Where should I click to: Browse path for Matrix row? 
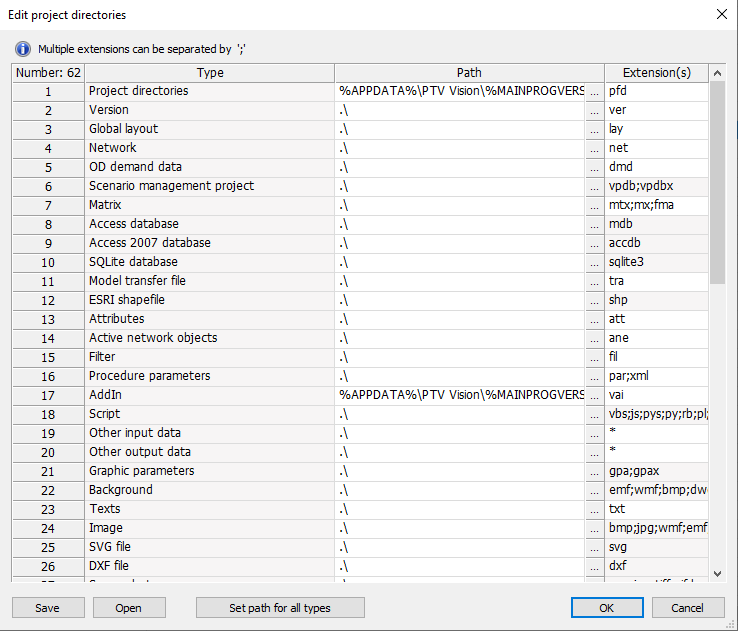coord(594,205)
